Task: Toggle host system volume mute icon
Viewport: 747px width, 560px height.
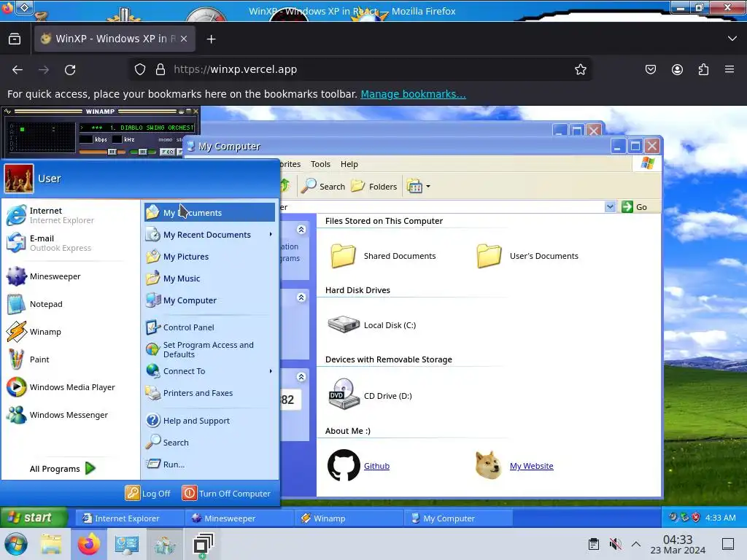Action: (x=615, y=544)
